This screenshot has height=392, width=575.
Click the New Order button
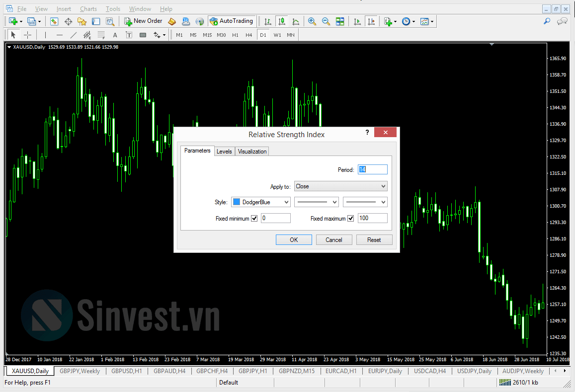click(x=144, y=21)
